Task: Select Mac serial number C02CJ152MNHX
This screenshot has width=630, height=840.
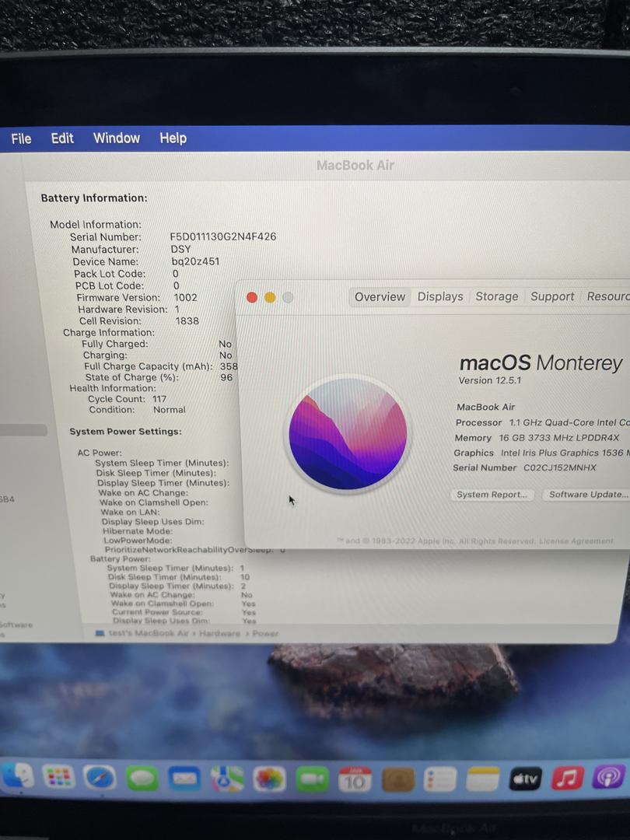Action: 560,467
